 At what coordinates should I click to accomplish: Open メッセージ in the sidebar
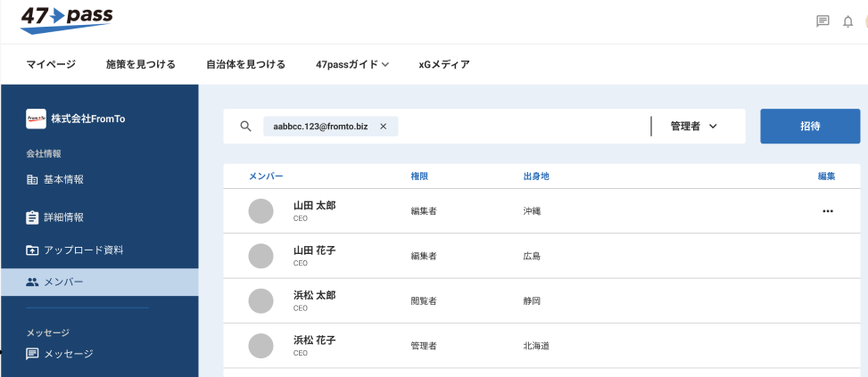[67, 354]
